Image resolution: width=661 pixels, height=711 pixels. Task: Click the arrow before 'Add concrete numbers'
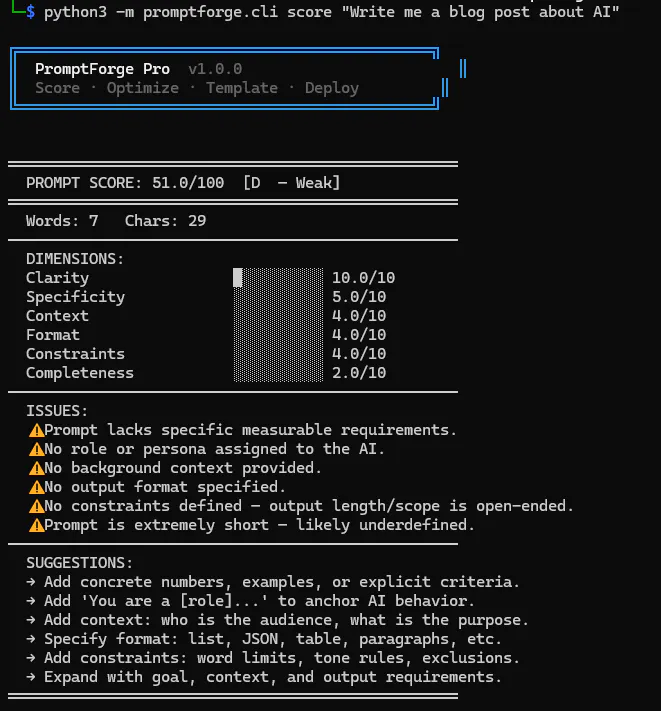point(30,582)
